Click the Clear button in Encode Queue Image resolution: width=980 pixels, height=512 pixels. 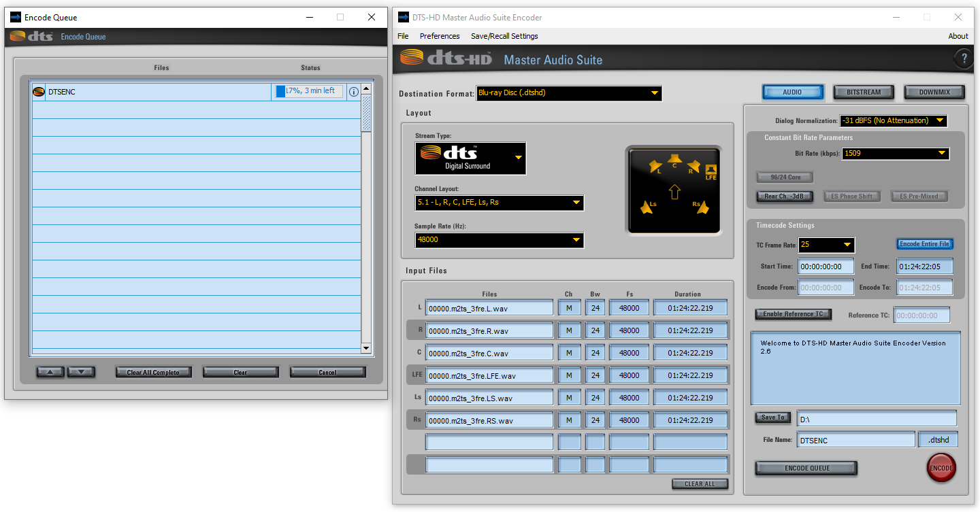[x=240, y=373]
